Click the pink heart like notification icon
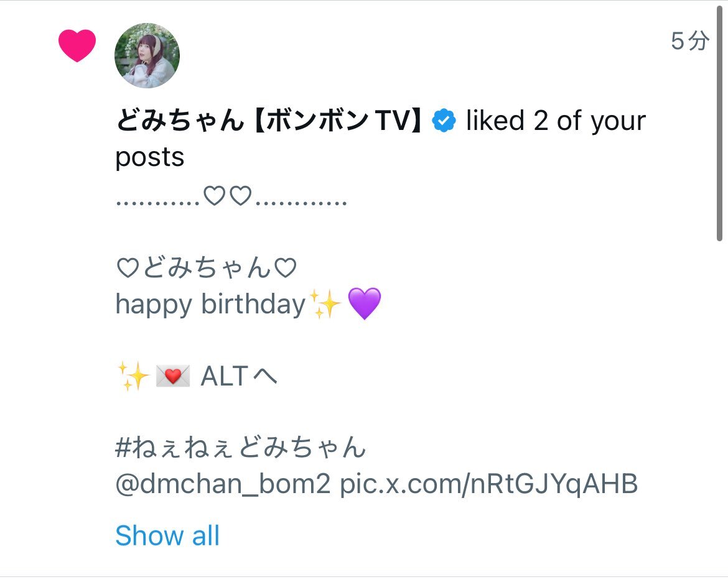Viewport: 728px width, 582px height. tap(77, 45)
